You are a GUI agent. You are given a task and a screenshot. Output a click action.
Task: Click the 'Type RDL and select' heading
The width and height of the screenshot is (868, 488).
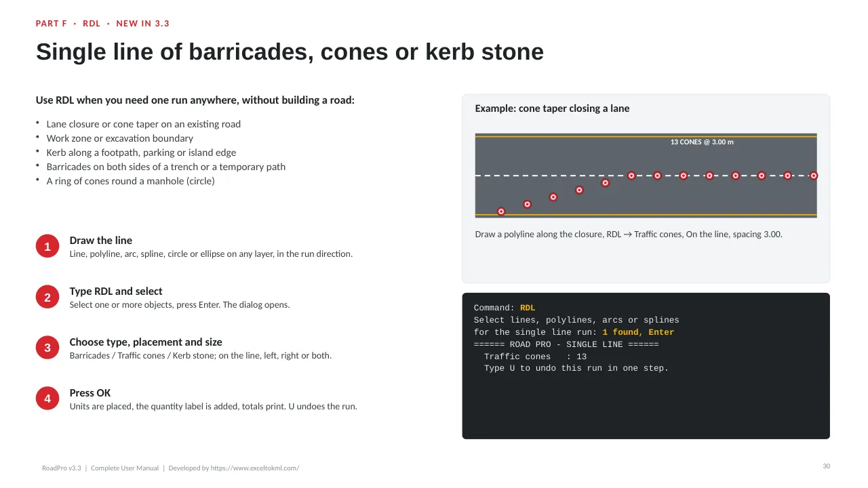coord(116,291)
